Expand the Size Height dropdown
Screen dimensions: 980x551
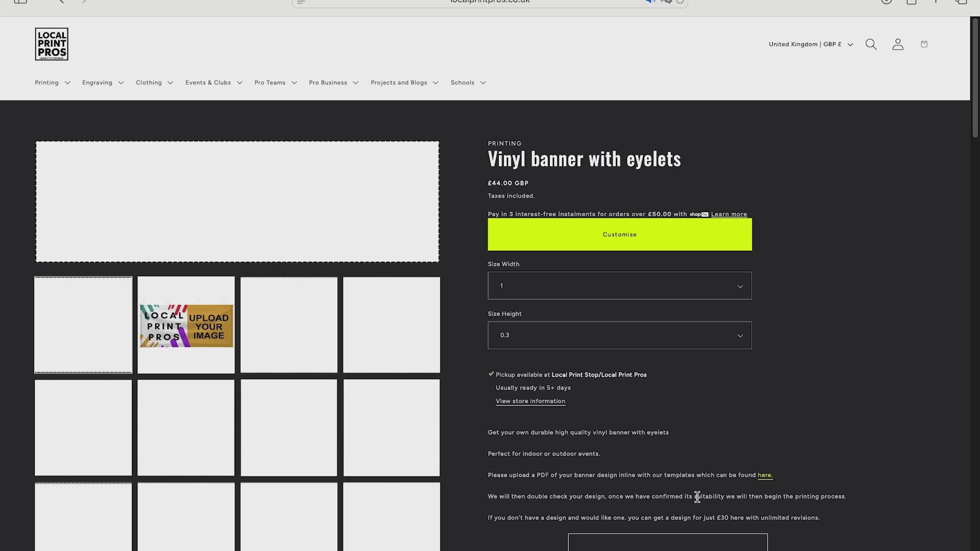(619, 335)
